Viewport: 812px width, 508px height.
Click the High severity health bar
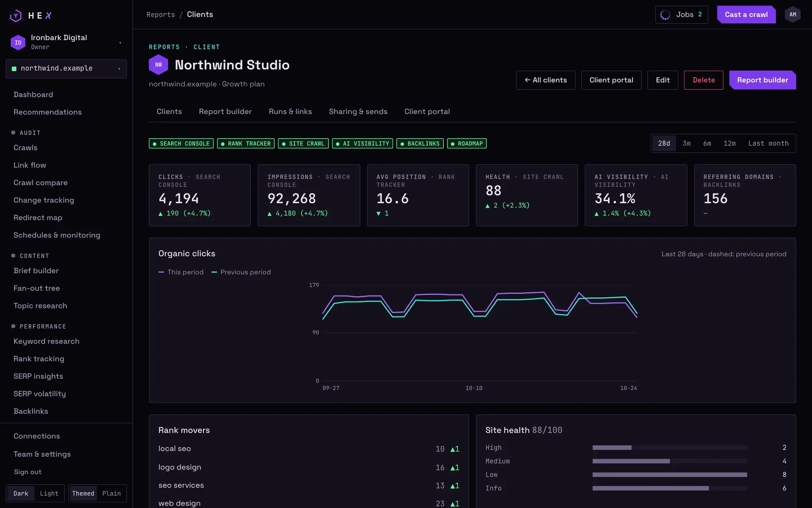pyautogui.click(x=669, y=447)
